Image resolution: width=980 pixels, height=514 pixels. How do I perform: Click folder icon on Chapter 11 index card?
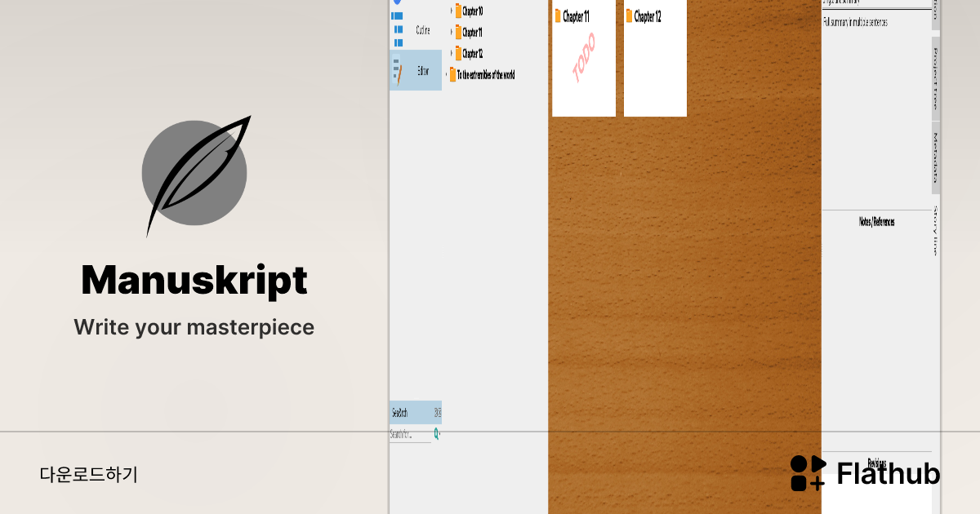[558, 16]
